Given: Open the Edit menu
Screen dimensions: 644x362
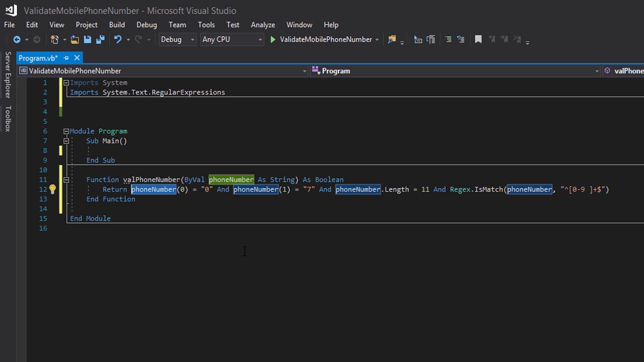Looking at the screenshot, I should [32, 25].
